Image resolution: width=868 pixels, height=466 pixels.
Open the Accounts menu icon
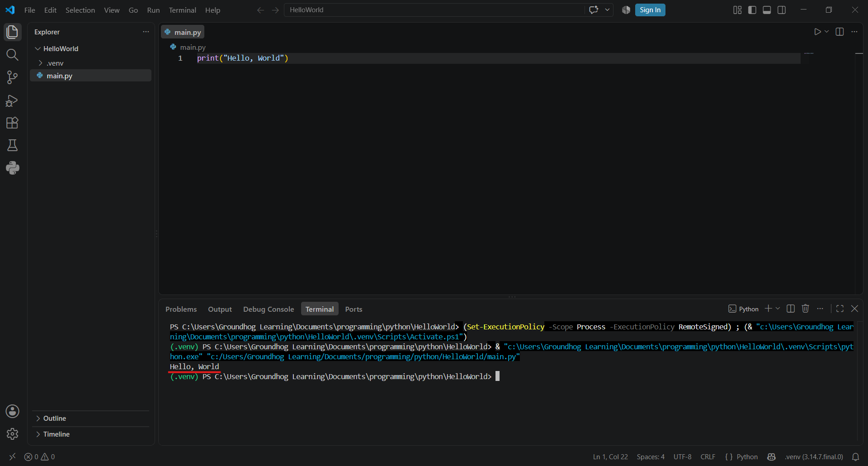(x=13, y=411)
